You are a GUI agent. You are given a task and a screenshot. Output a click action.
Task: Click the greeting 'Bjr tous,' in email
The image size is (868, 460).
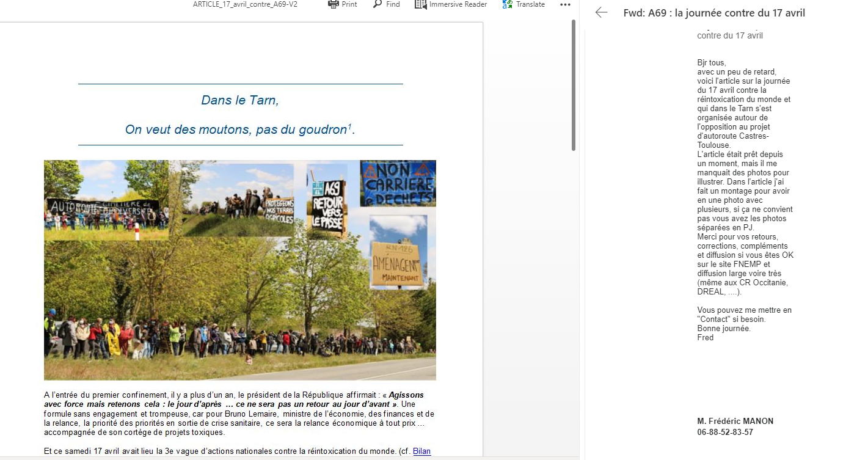[x=712, y=63]
